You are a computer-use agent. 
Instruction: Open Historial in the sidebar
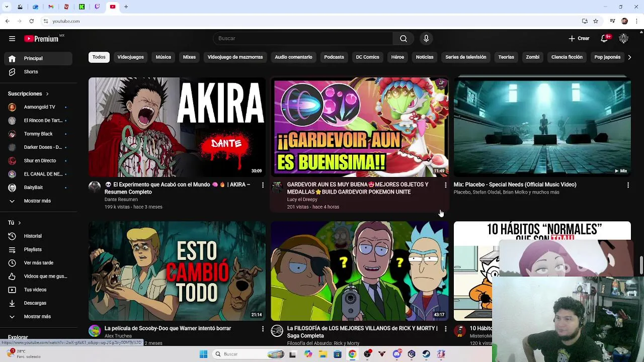point(38,236)
